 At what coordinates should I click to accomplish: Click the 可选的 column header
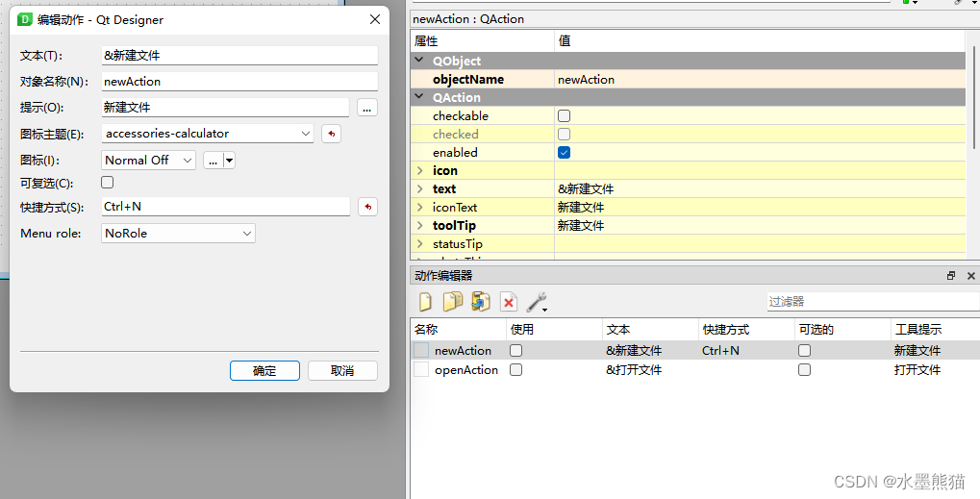point(843,329)
